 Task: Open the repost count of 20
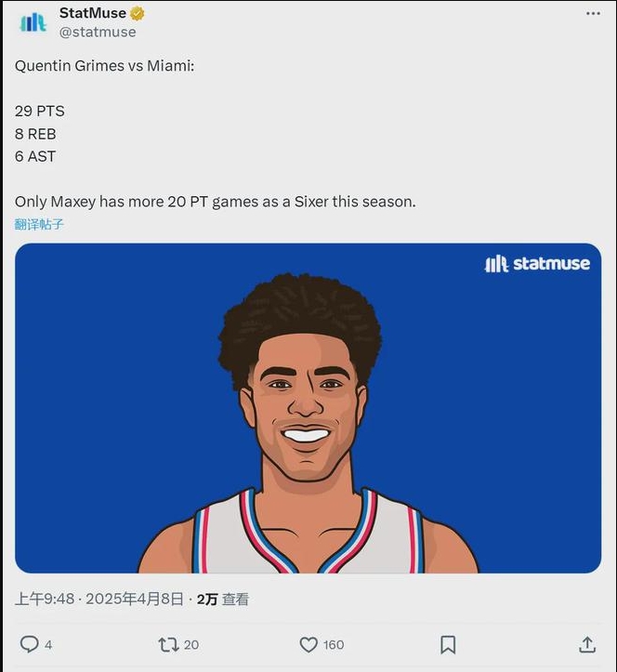click(191, 644)
